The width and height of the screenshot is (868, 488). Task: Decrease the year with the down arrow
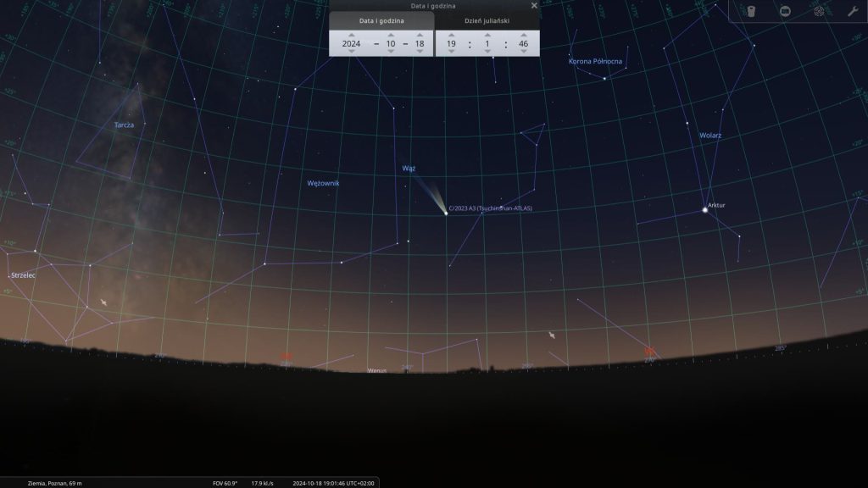(x=352, y=51)
